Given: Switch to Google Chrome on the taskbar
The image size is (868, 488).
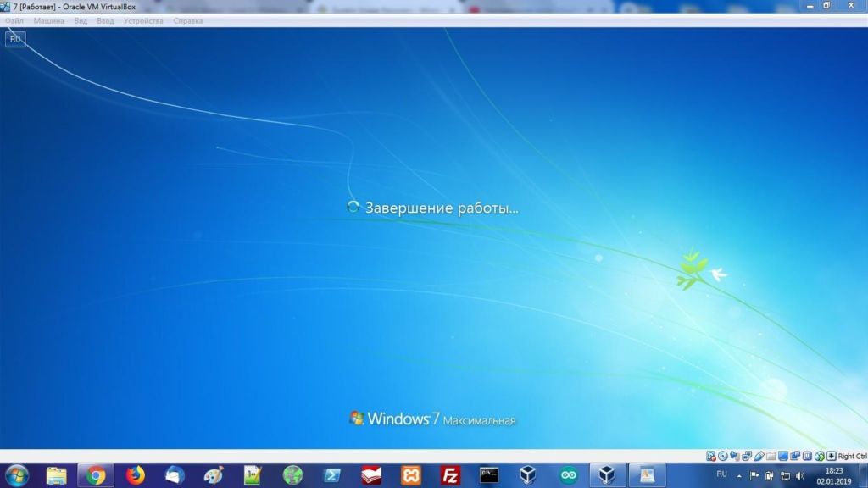Looking at the screenshot, I should [x=96, y=476].
